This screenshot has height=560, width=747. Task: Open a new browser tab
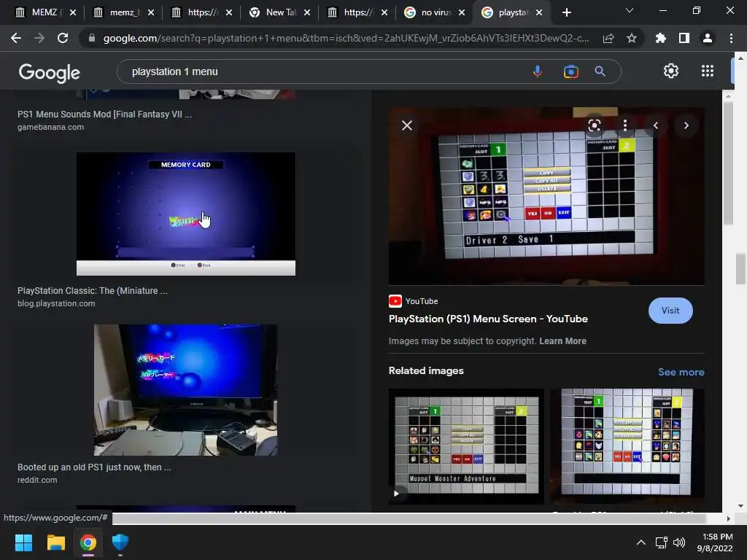click(x=566, y=12)
